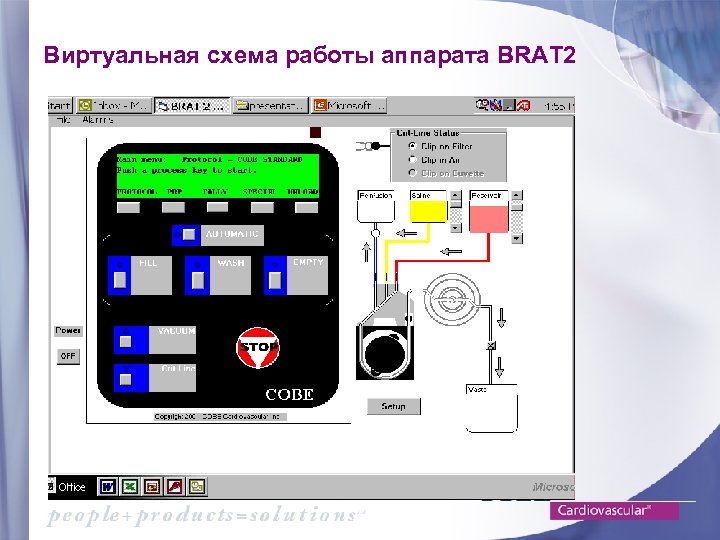
Task: Click the Waste bag
Action: (x=491, y=408)
